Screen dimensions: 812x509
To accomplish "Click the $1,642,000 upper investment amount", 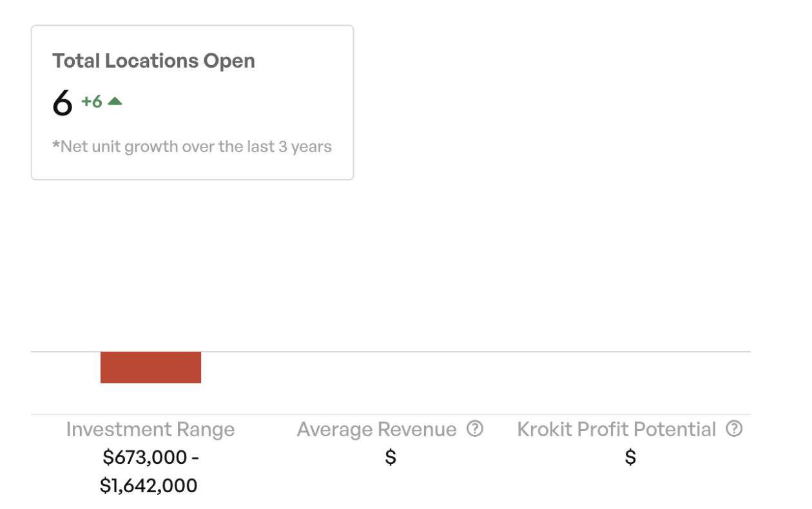I will tap(148, 485).
